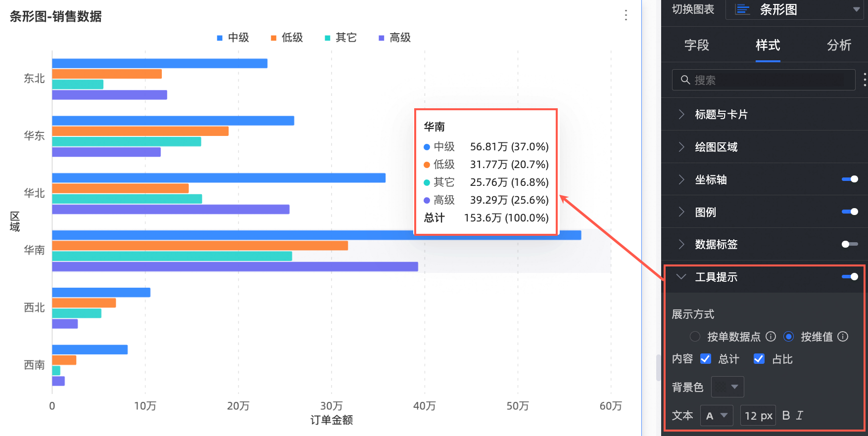Enable the 数据标签 toggle switch

tap(850, 244)
